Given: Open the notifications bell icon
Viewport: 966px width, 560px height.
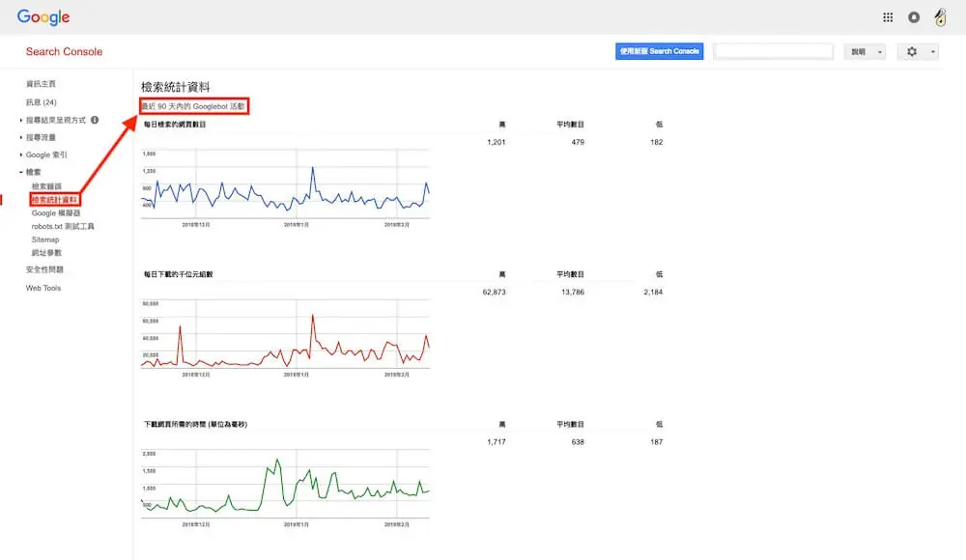Looking at the screenshot, I should pyautogui.click(x=914, y=17).
